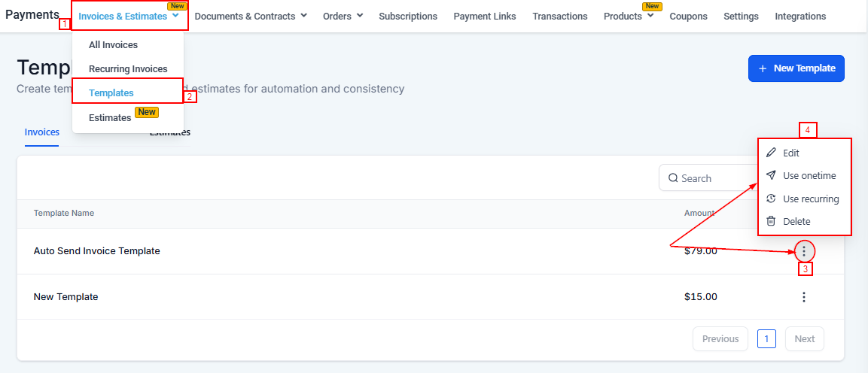Choose Estimates in the dropdown menu
The height and width of the screenshot is (373, 868).
coord(110,117)
